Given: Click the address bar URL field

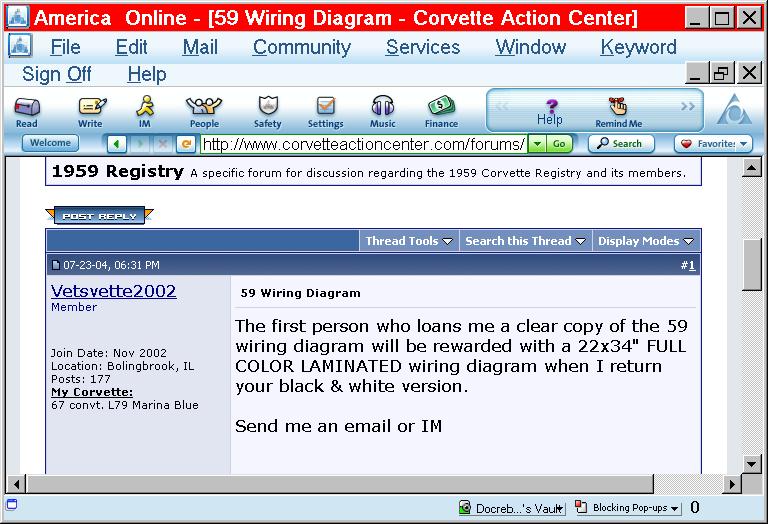Looking at the screenshot, I should click(364, 144).
